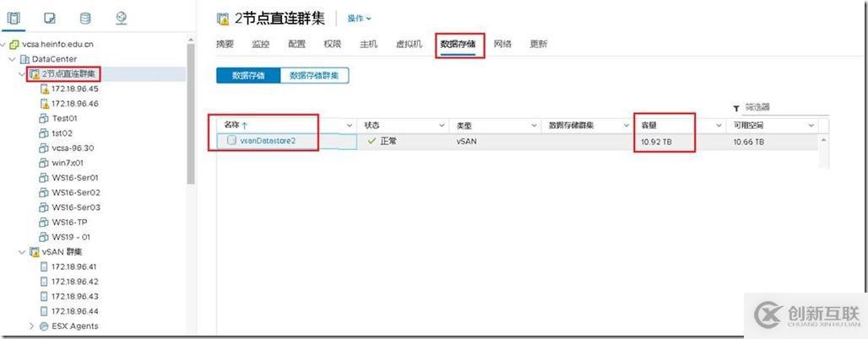Switch to 权限 tab
This screenshot has width=868, height=339.
[332, 44]
